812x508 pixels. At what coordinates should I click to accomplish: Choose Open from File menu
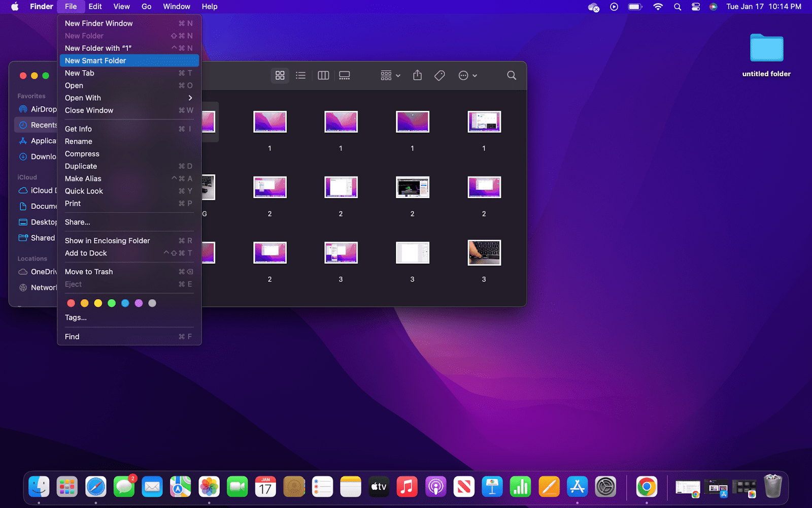(129, 85)
